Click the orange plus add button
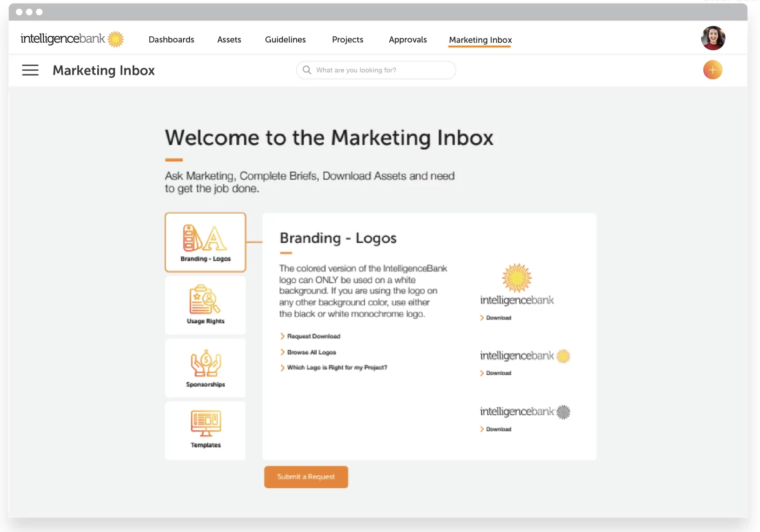The height and width of the screenshot is (532, 760). click(712, 70)
